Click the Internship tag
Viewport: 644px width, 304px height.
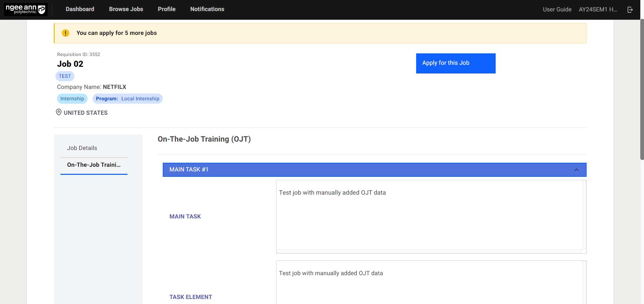pos(72,98)
